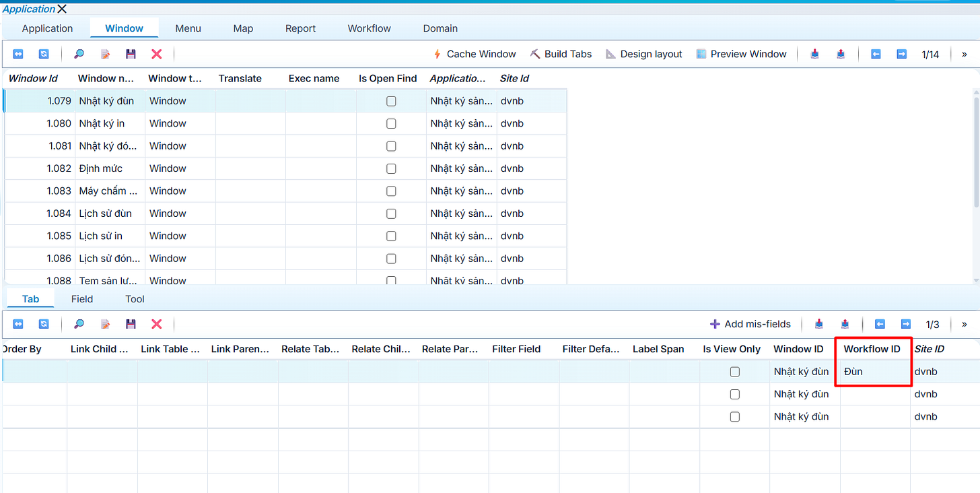Open the magnifier search in Tab toolbar

79,324
